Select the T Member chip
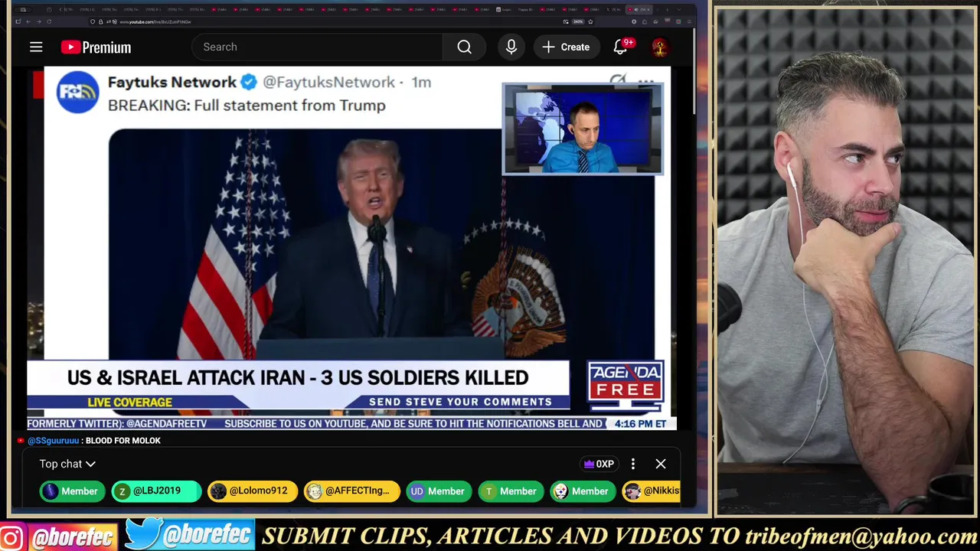Screen dimensions: 980x551 509,491
